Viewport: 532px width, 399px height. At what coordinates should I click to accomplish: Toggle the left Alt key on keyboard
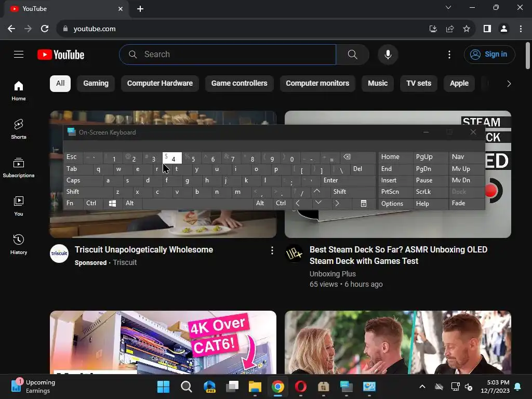coord(132,203)
